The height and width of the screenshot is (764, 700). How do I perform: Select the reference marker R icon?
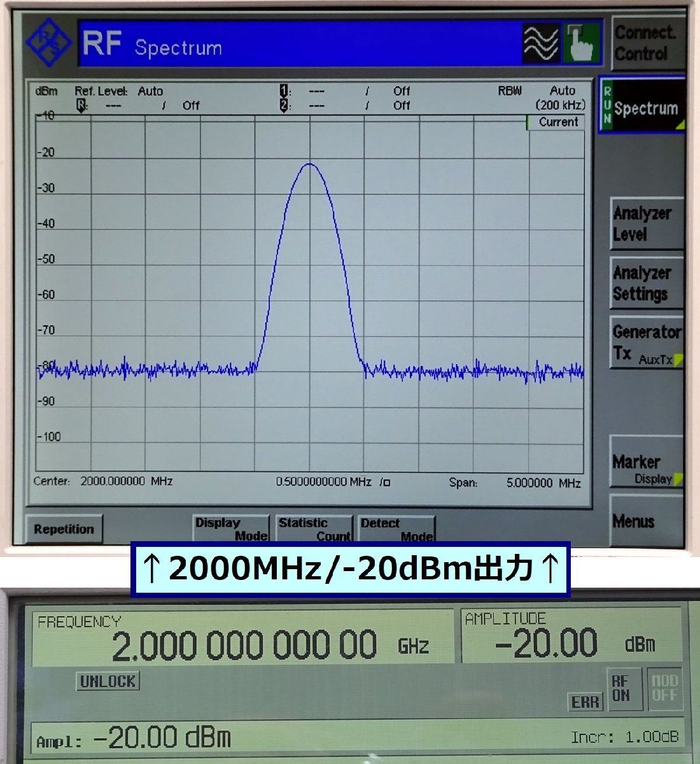coord(81,106)
